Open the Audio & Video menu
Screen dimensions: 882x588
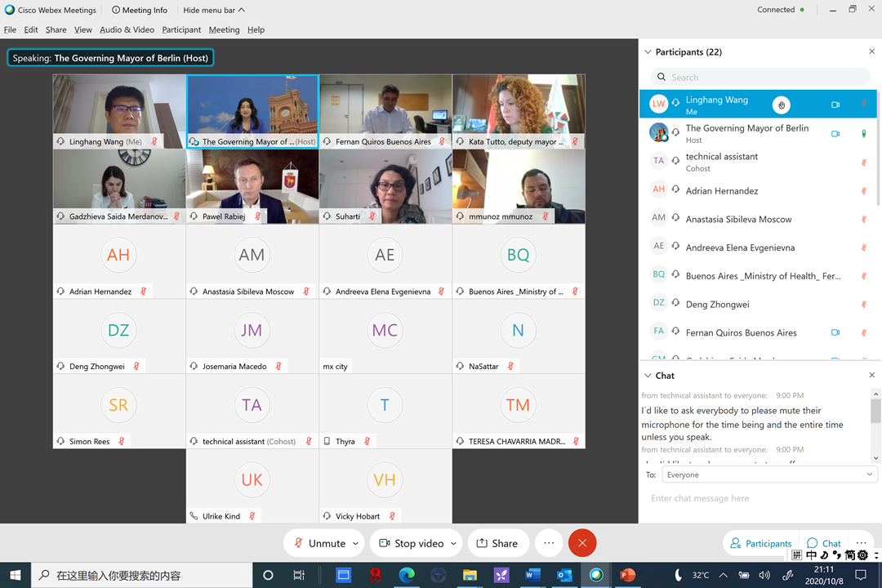click(x=127, y=29)
